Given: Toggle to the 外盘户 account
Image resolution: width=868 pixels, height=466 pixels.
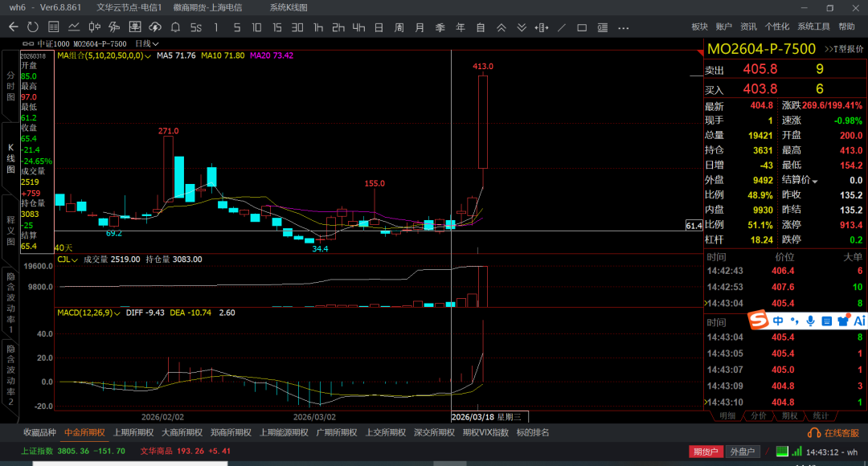Looking at the screenshot, I should (742, 452).
